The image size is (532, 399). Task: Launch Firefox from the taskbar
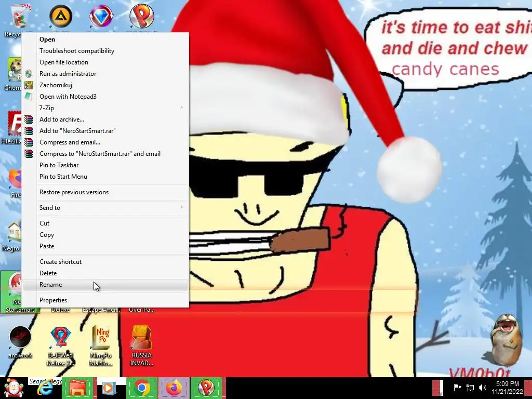pyautogui.click(x=174, y=388)
